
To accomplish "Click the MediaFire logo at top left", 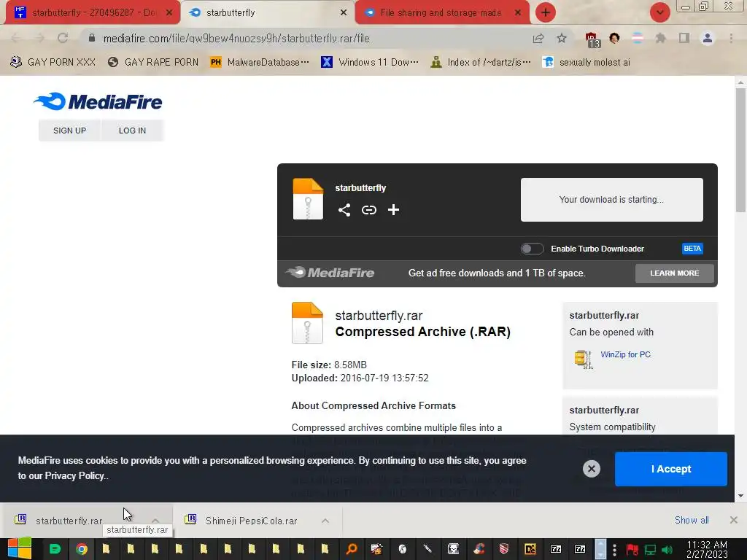I will 98,101.
